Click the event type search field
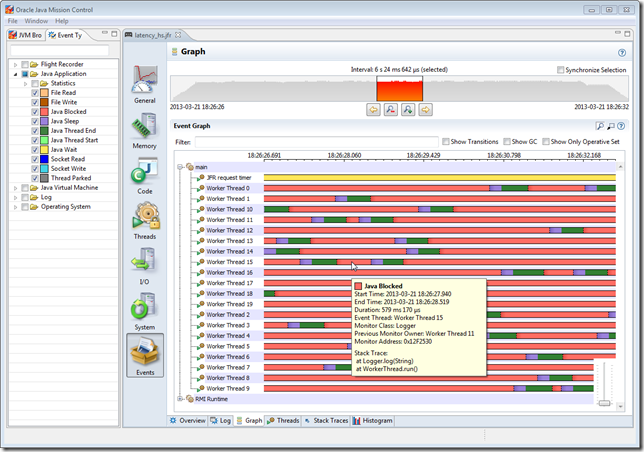The width and height of the screenshot is (644, 452). click(60, 50)
